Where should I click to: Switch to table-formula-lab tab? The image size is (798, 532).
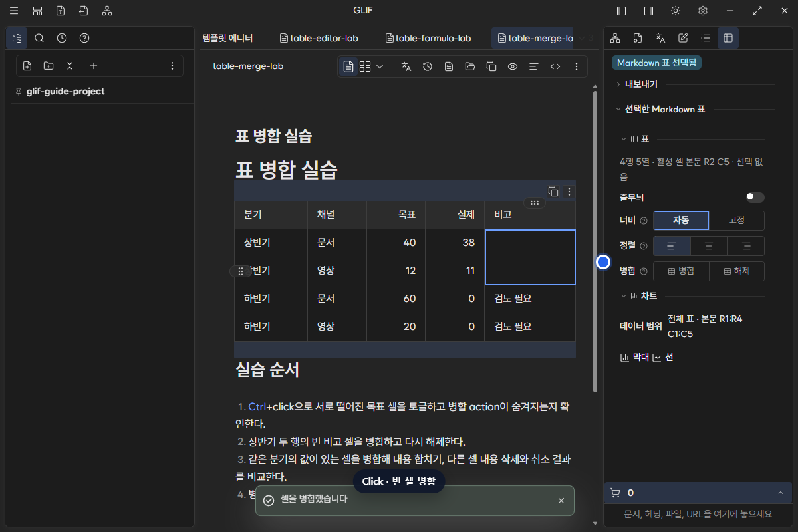[x=428, y=38]
